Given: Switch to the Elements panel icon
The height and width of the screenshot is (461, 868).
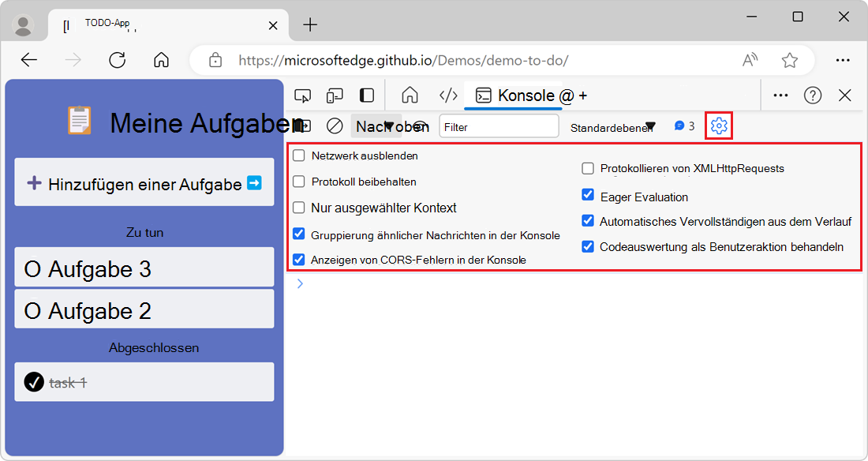Looking at the screenshot, I should 448,95.
